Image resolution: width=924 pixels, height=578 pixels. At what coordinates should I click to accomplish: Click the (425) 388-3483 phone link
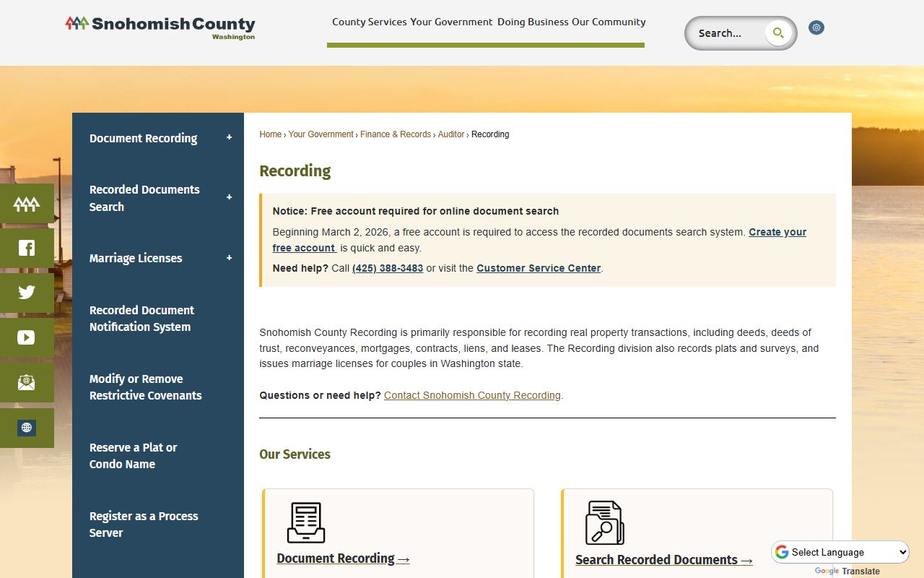388,268
